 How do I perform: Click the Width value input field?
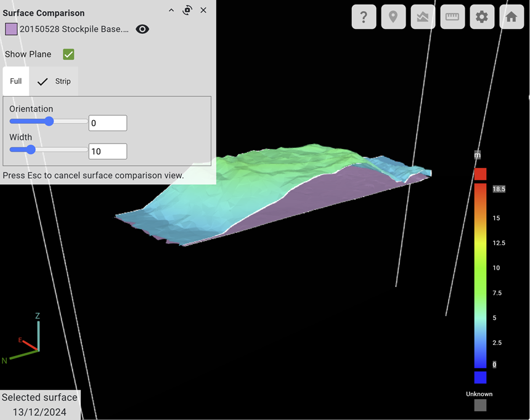point(108,151)
